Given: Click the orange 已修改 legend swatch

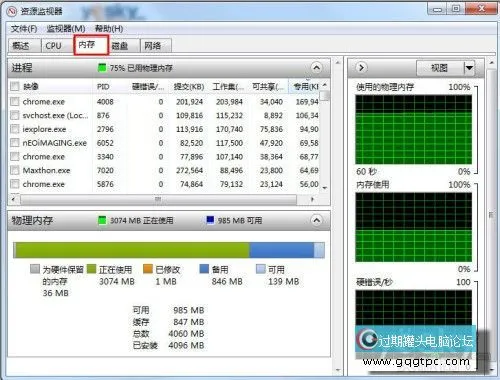Looking at the screenshot, I should click(x=148, y=269).
